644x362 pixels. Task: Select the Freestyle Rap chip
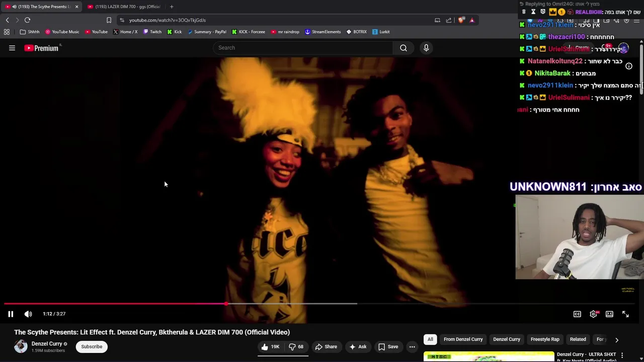545,339
